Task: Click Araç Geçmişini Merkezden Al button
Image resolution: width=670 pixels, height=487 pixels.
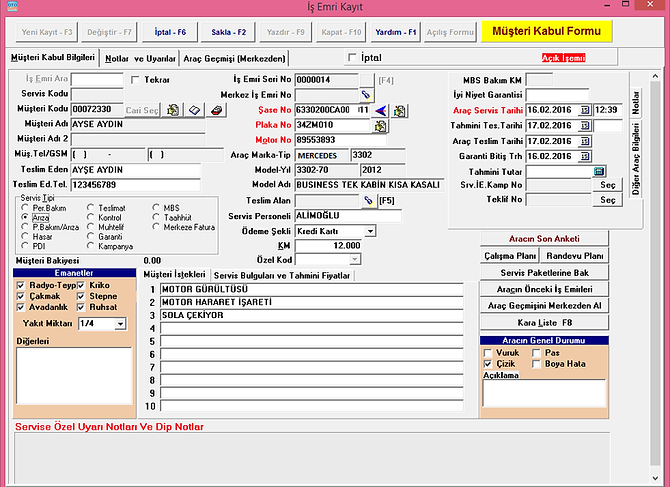Action: (544, 305)
